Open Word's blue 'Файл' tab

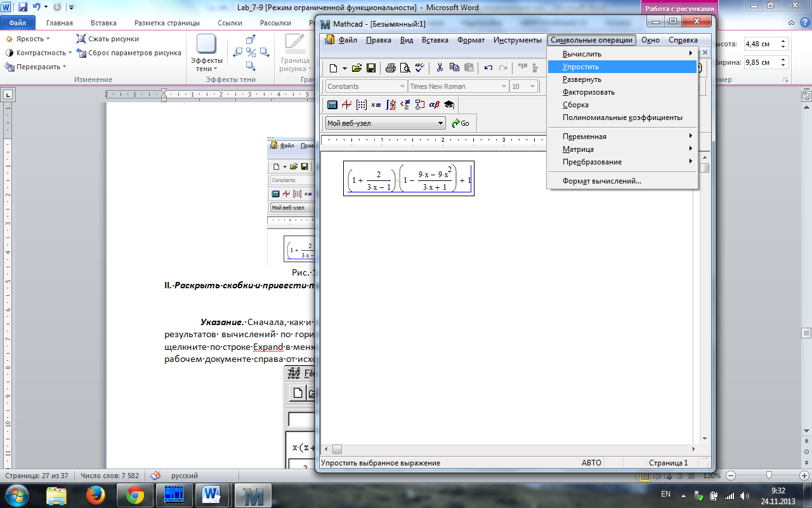18,23
